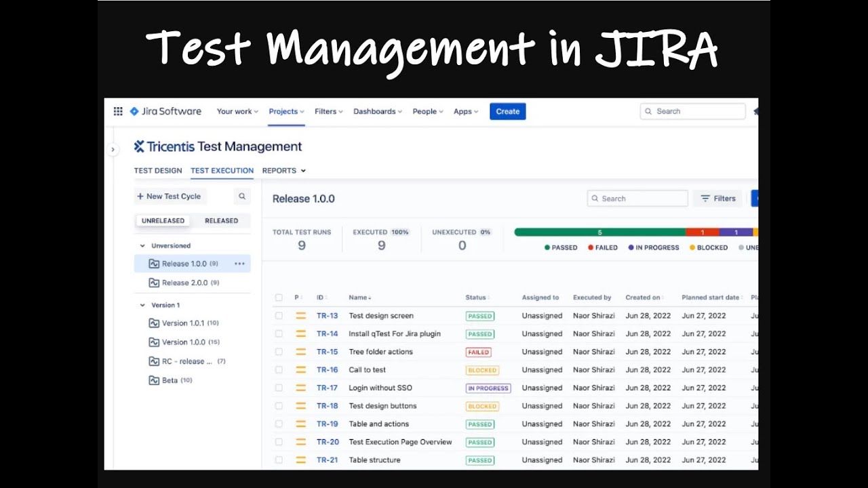
Task: Switch to the Test Design tab
Action: [x=158, y=171]
